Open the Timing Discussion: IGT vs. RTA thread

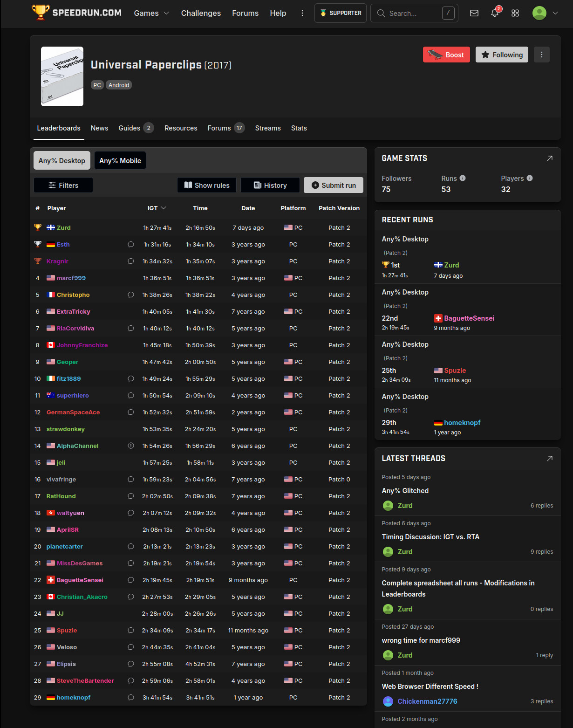(x=430, y=537)
